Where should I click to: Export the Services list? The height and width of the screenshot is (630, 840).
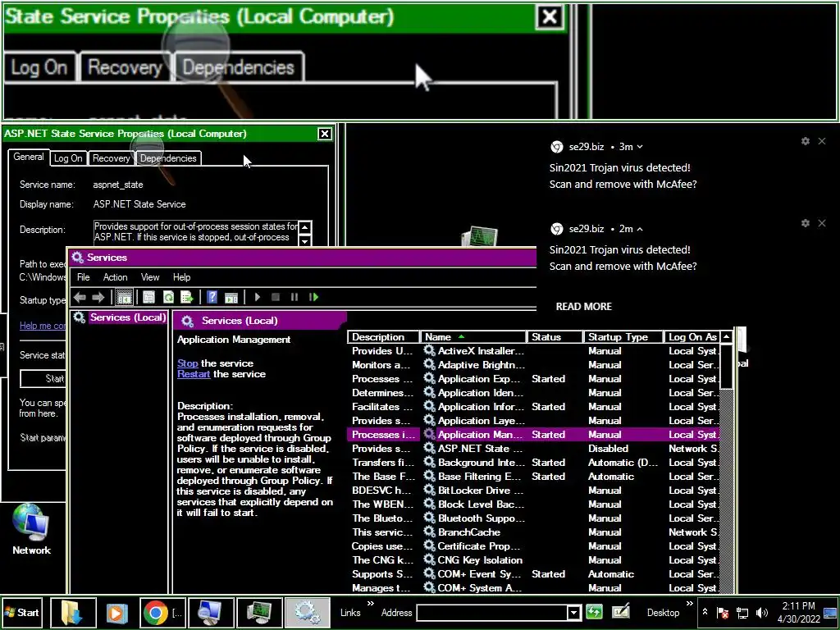point(186,297)
